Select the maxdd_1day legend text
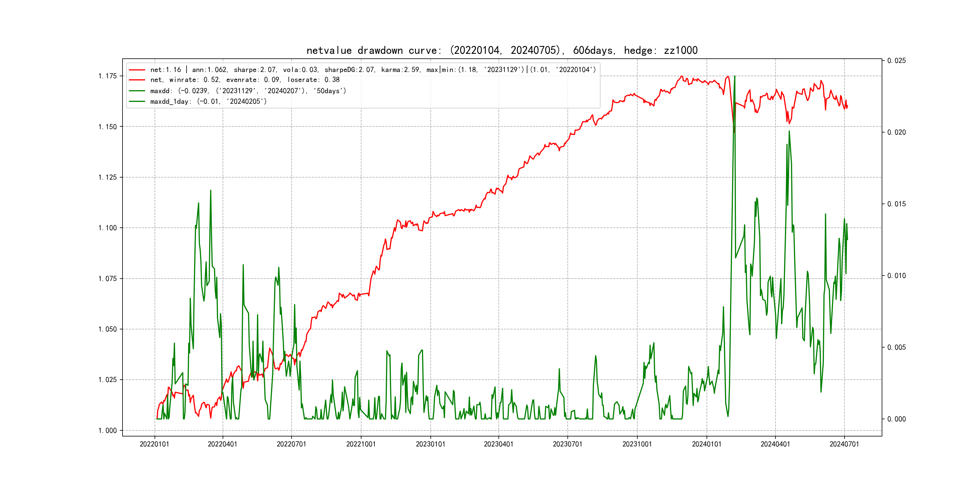The width and height of the screenshot is (980, 490). click(x=208, y=102)
